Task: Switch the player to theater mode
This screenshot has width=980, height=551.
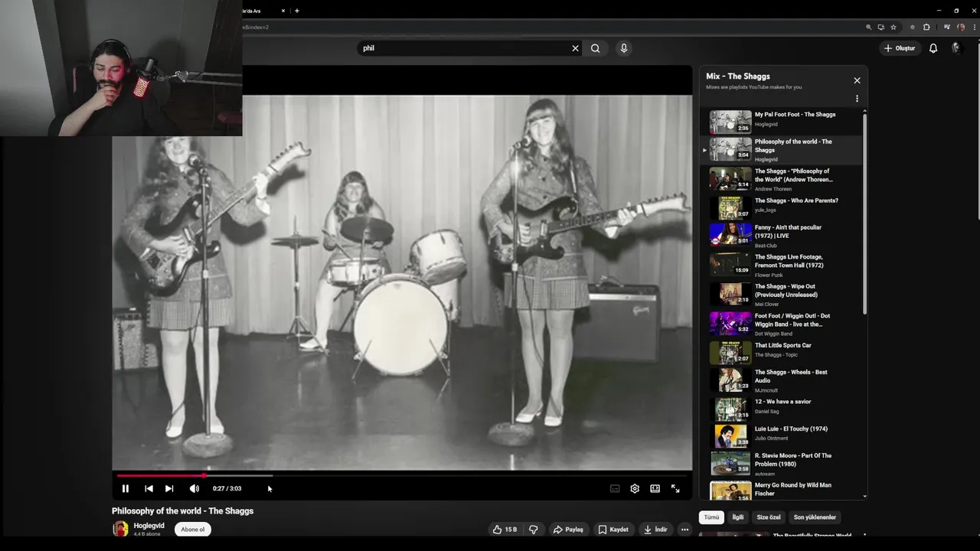Action: click(x=655, y=488)
